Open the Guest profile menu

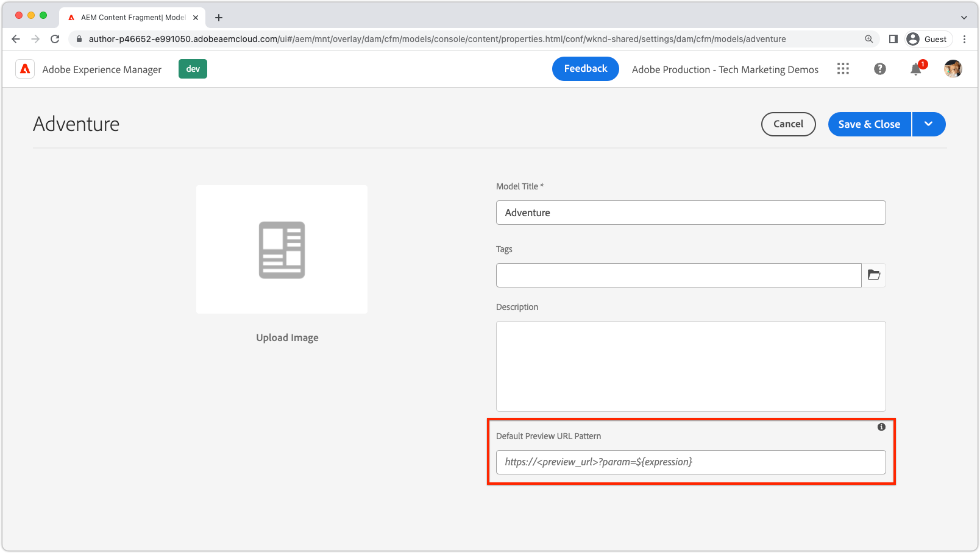(x=929, y=39)
